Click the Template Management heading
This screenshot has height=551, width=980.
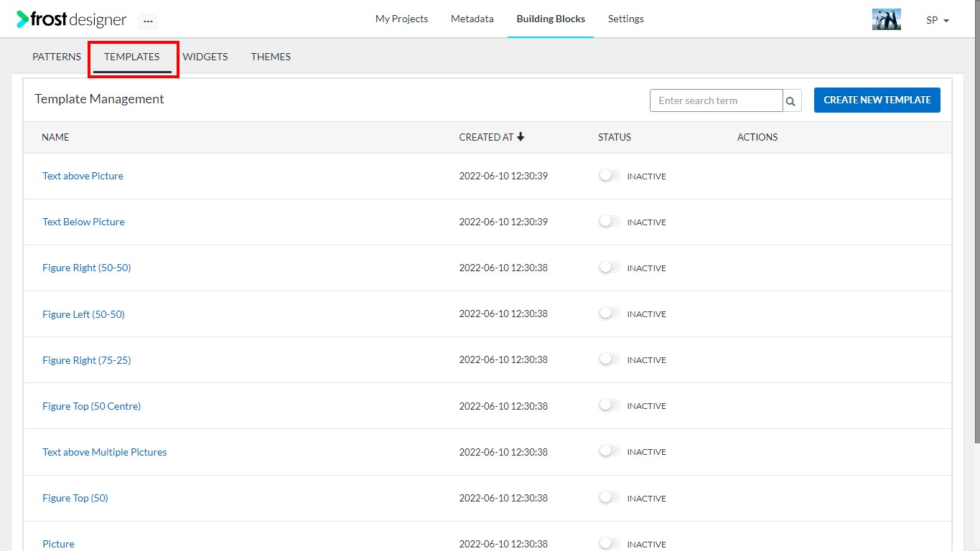(99, 99)
